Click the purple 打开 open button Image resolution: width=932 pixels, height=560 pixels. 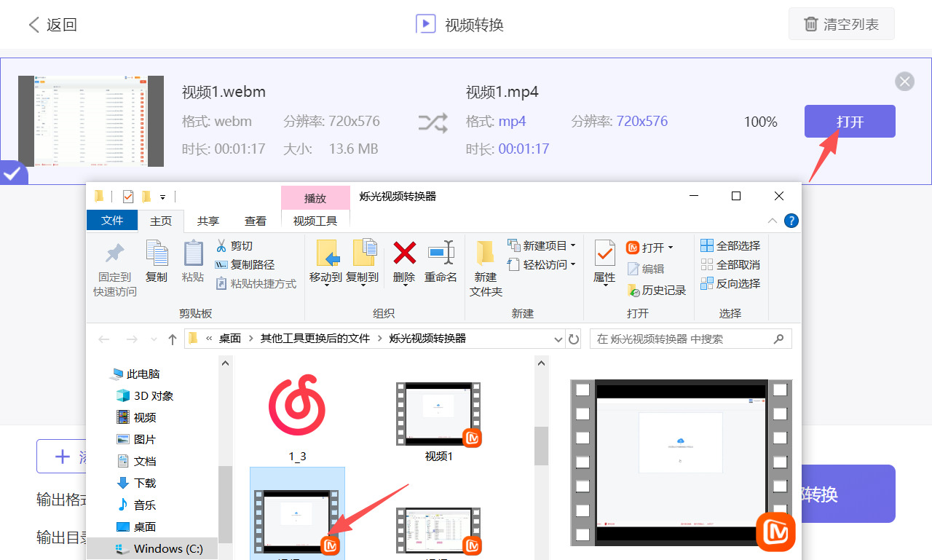tap(849, 122)
